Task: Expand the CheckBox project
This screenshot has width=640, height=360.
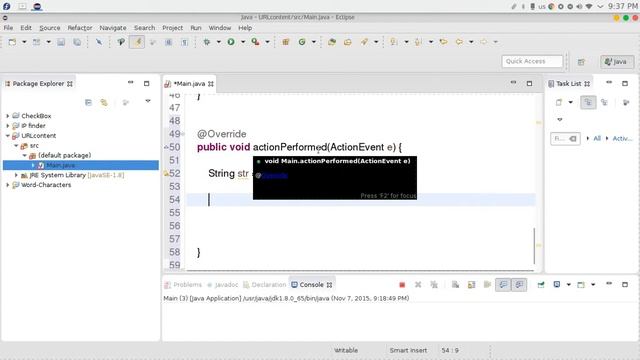Action: 7,116
